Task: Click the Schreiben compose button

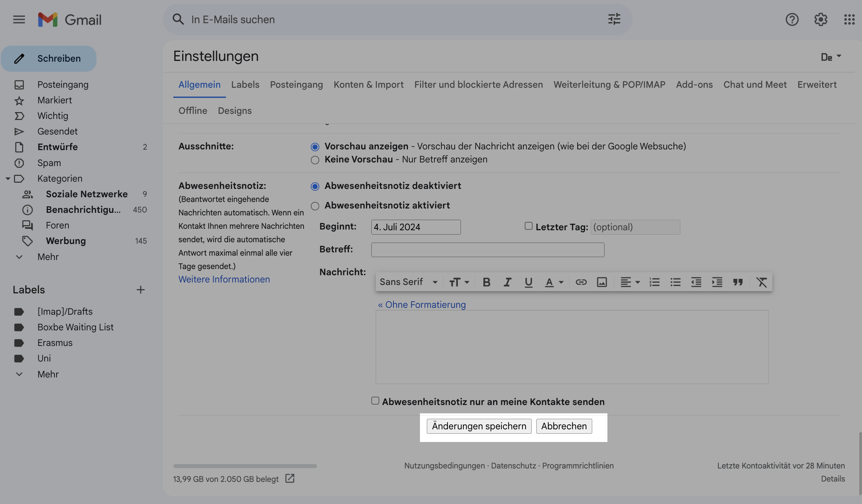Action: [49, 58]
